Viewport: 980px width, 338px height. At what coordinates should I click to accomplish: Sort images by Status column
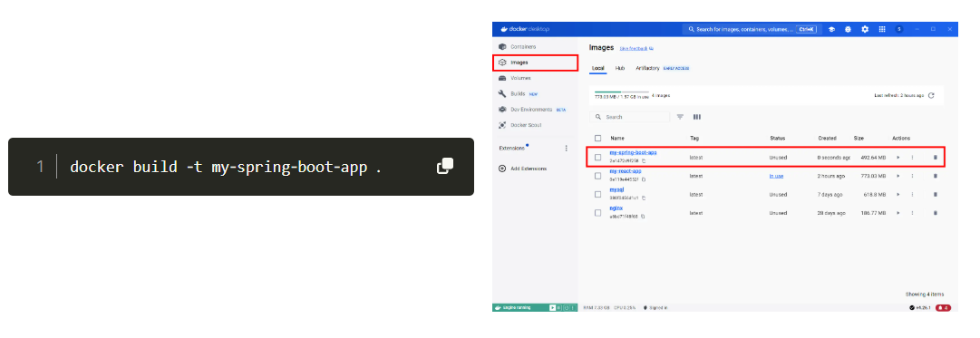[777, 138]
